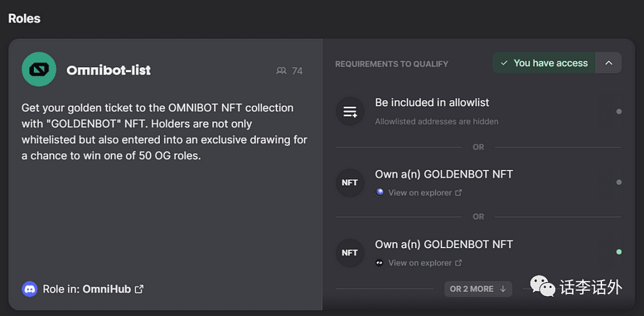
Task: Click the NFT badge of first GOLDENBOT requirement
Action: click(350, 183)
